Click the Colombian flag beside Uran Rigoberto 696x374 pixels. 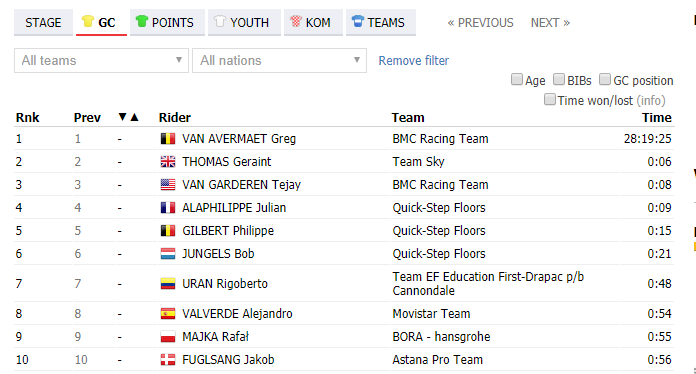[x=168, y=283]
